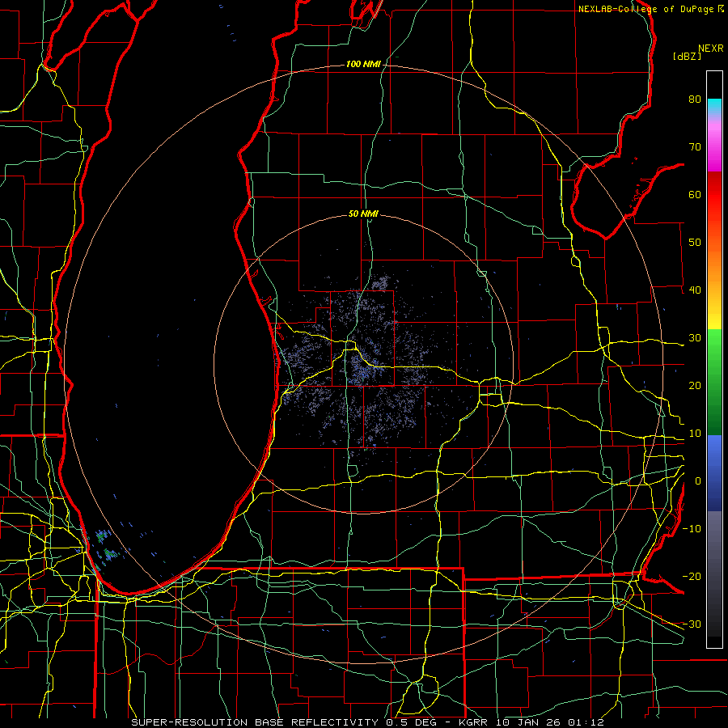Click the 60 dBZ scale label

click(x=695, y=194)
